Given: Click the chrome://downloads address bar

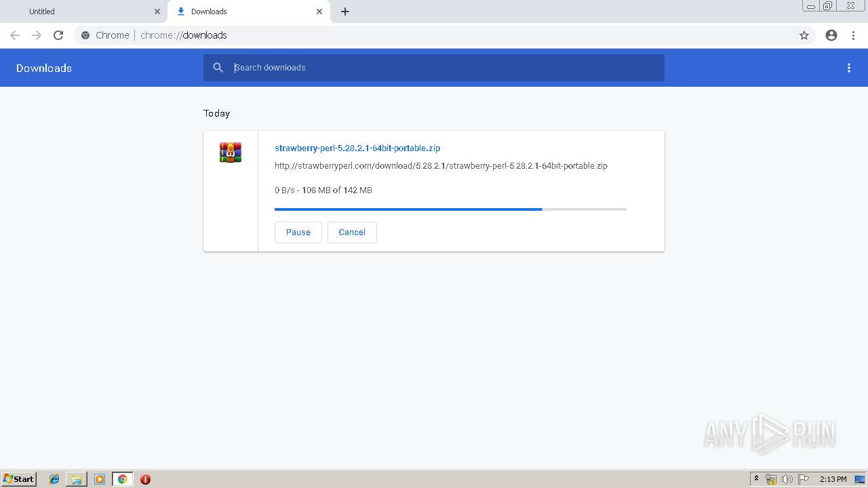Looking at the screenshot, I should pos(434,35).
